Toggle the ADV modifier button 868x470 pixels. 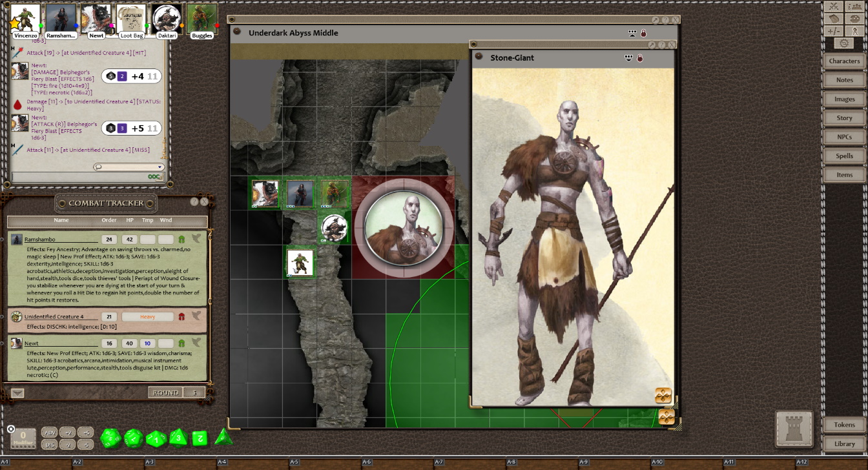coord(48,433)
